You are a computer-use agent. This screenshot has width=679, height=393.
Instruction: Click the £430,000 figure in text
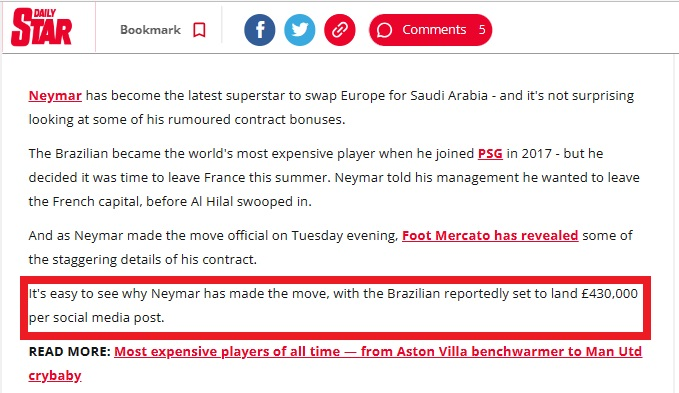pyautogui.click(x=610, y=294)
